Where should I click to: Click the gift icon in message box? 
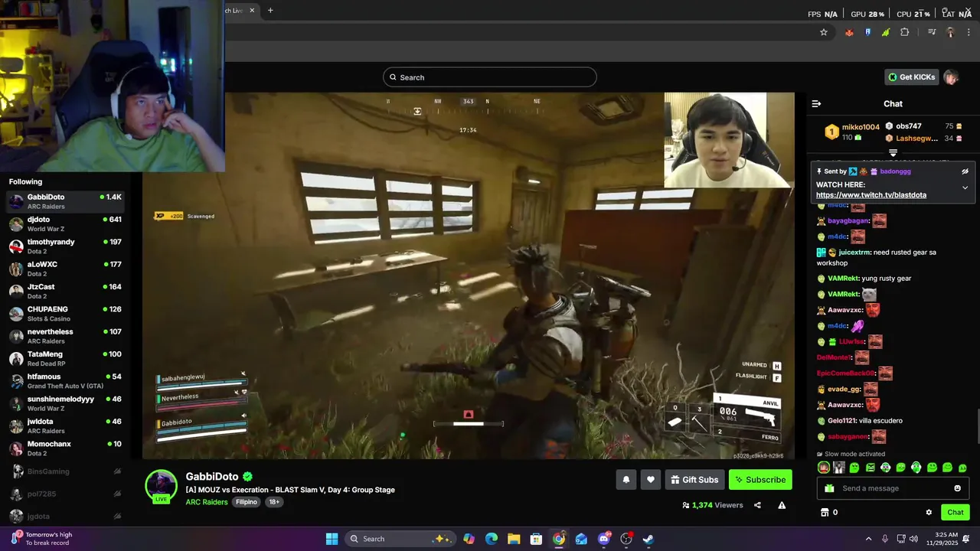click(x=828, y=488)
